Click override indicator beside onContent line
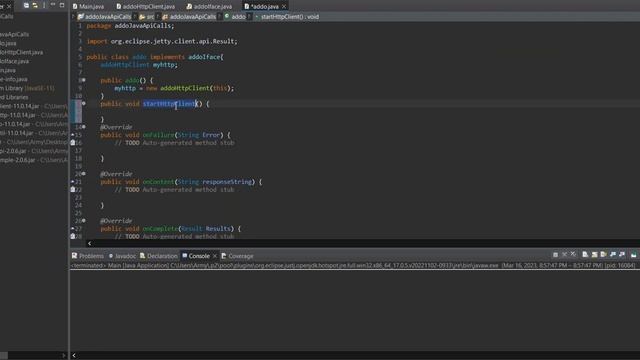 (x=73, y=182)
